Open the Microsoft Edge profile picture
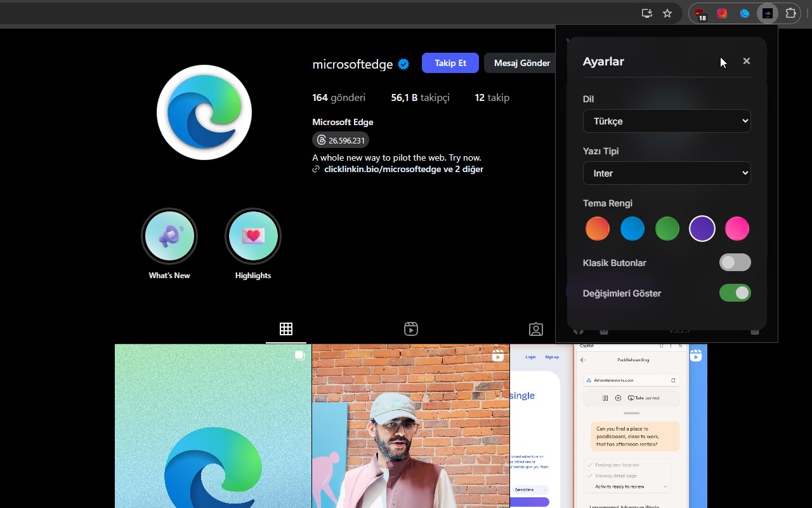This screenshot has height=508, width=812. coord(204,112)
